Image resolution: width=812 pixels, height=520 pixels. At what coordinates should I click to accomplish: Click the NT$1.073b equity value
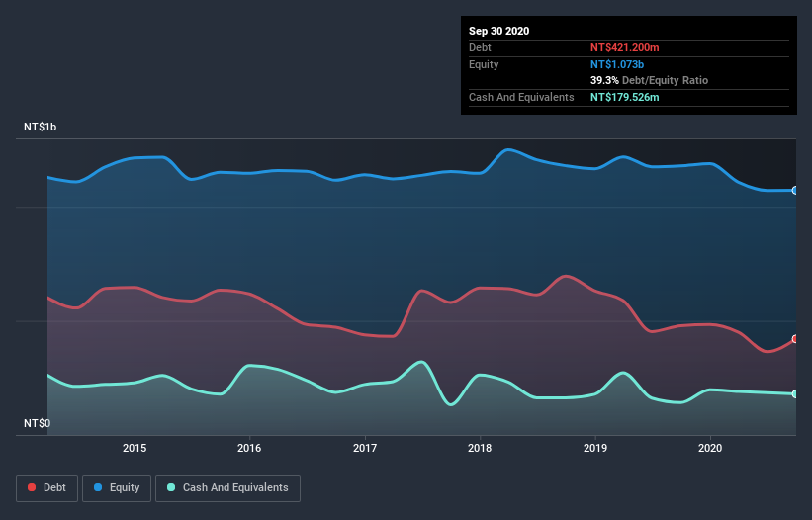tap(617, 64)
